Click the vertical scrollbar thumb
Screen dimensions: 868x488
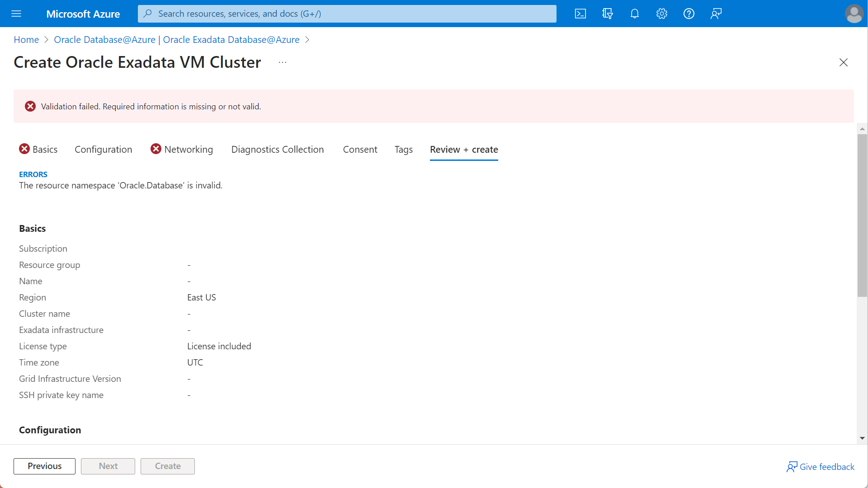coord(863,215)
